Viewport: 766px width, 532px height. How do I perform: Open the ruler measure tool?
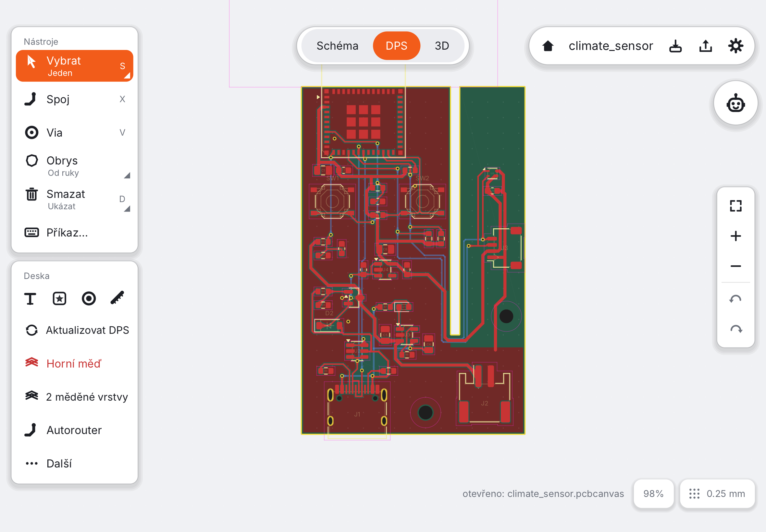pos(117,298)
